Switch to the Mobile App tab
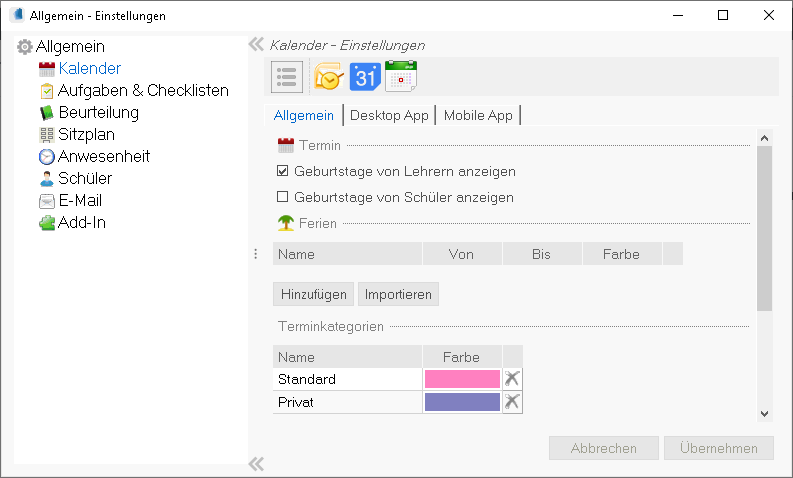 click(x=478, y=115)
